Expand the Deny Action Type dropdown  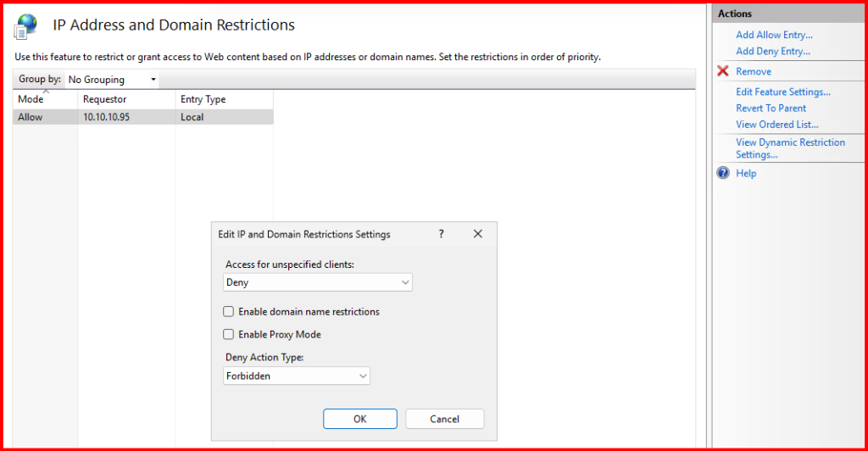tap(298, 376)
